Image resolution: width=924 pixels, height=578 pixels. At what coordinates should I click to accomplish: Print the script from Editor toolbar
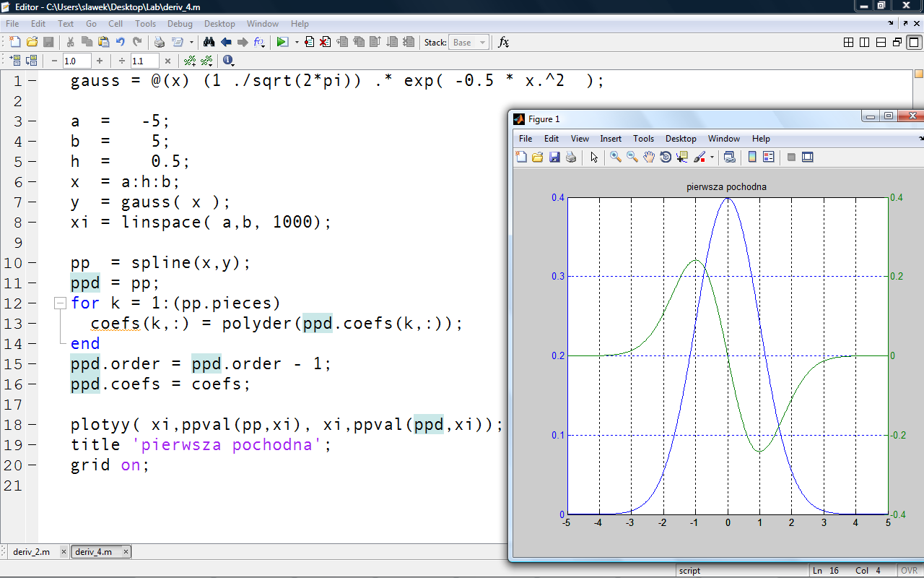point(160,43)
